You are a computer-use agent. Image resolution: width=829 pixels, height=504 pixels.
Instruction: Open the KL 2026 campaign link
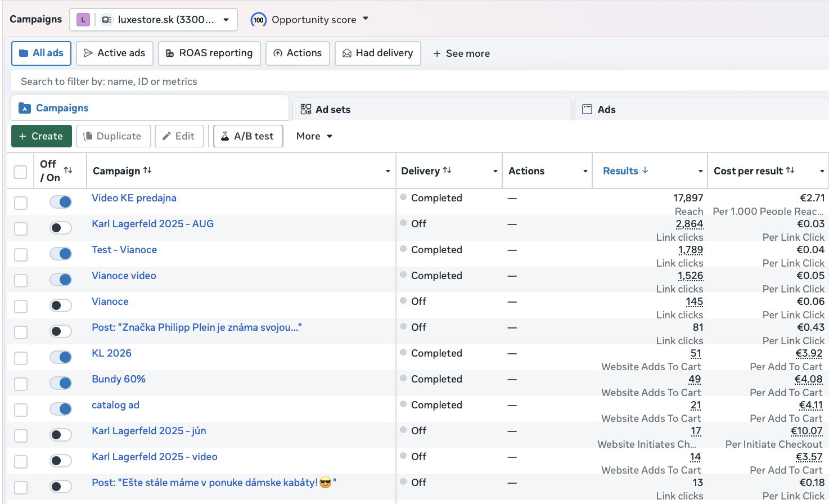coord(111,353)
